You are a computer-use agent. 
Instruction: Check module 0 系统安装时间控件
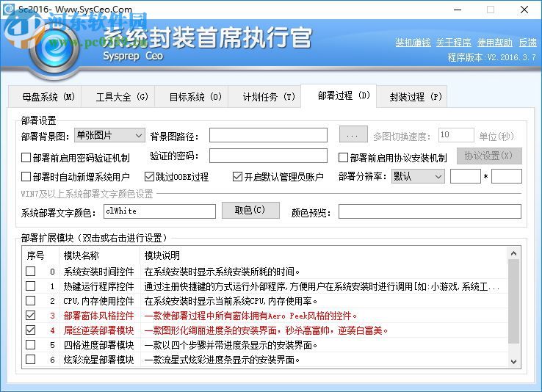click(x=30, y=271)
